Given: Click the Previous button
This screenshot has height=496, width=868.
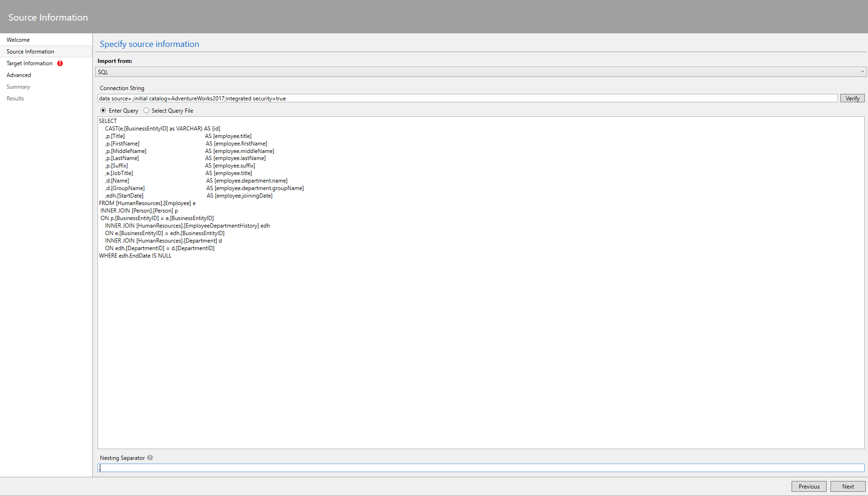Looking at the screenshot, I should point(809,486).
